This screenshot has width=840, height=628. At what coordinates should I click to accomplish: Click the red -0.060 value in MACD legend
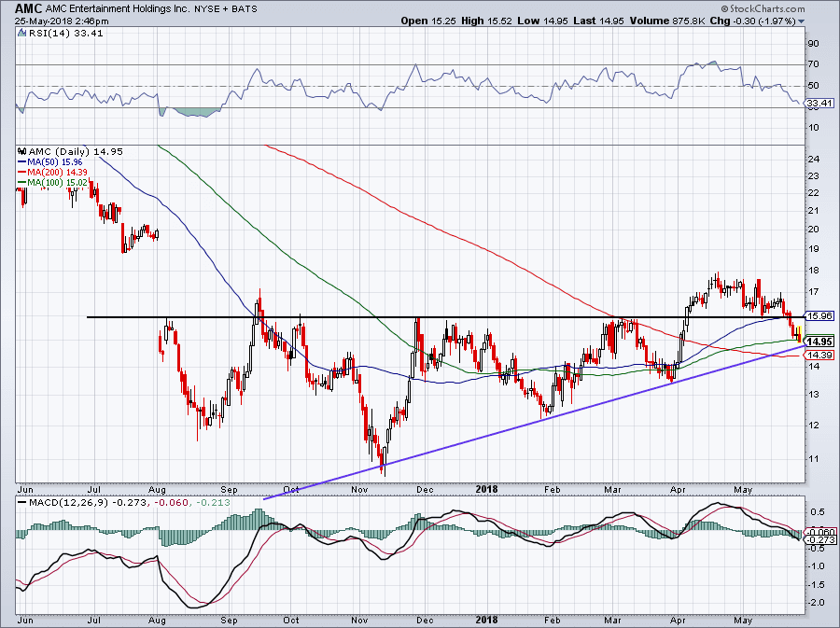[172, 503]
